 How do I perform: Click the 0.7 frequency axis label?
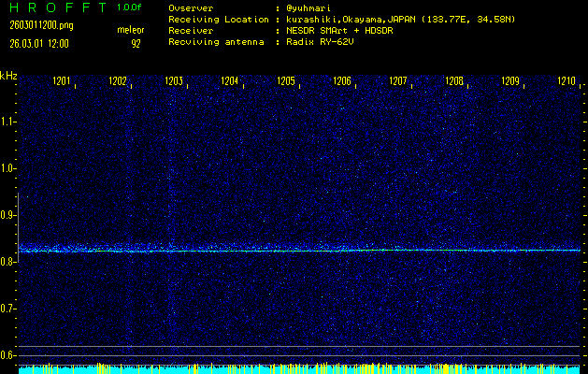[8, 309]
